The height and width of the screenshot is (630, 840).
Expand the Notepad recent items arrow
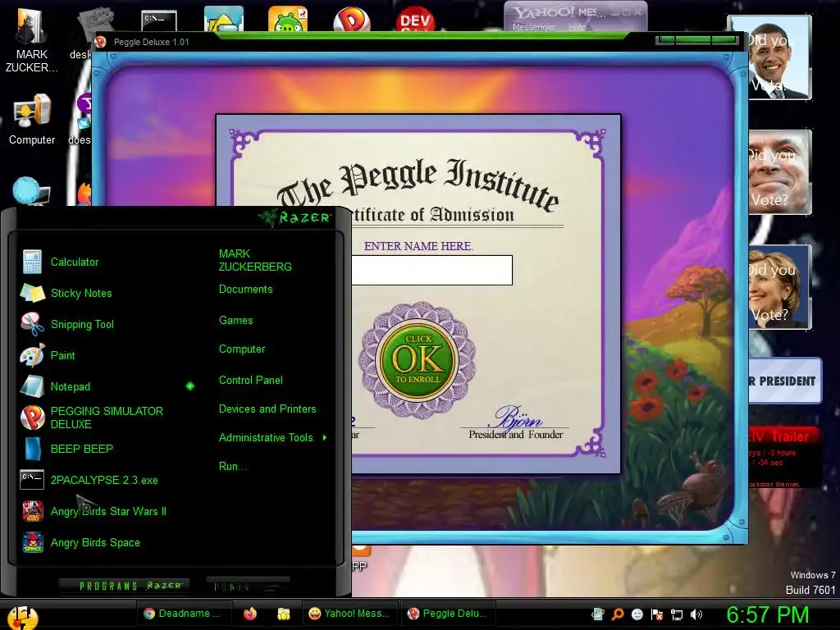click(190, 386)
